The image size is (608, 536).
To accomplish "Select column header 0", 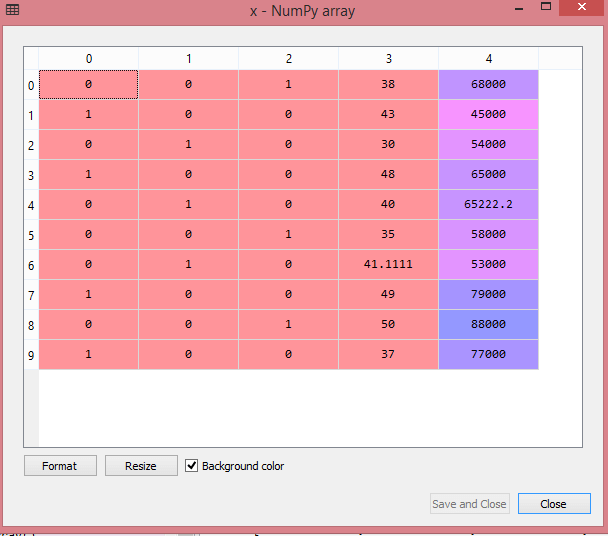I will [88, 59].
